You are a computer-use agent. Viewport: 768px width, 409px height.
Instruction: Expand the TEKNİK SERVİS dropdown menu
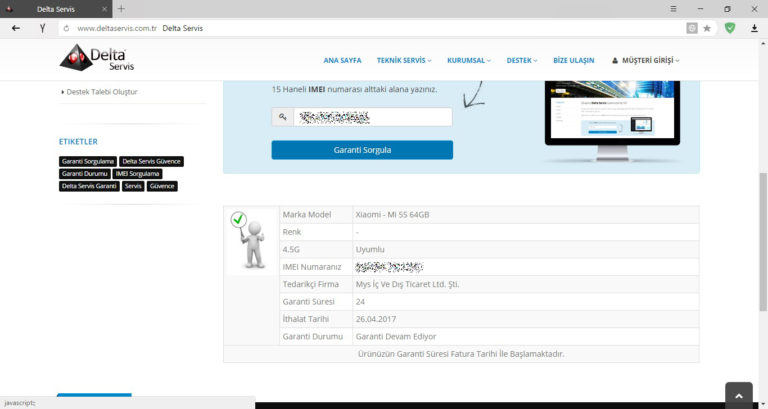404,60
